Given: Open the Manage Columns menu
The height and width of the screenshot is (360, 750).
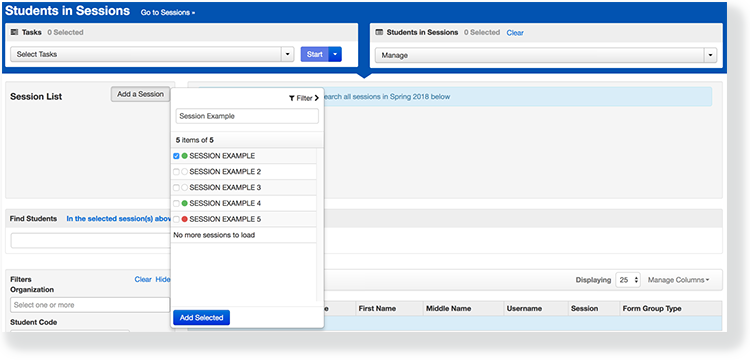Looking at the screenshot, I should (678, 280).
